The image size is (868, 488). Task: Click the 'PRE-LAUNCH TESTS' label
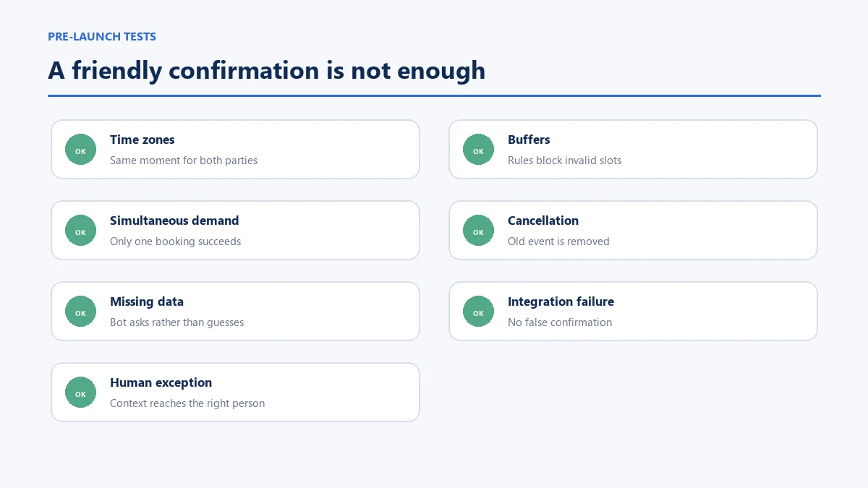[102, 37]
